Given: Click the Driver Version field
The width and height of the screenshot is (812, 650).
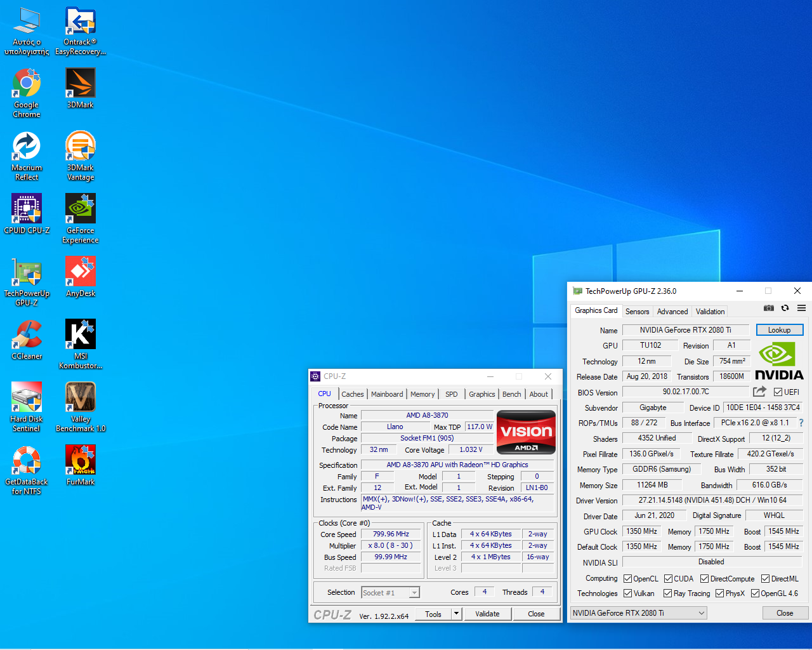Looking at the screenshot, I should pyautogui.click(x=712, y=500).
